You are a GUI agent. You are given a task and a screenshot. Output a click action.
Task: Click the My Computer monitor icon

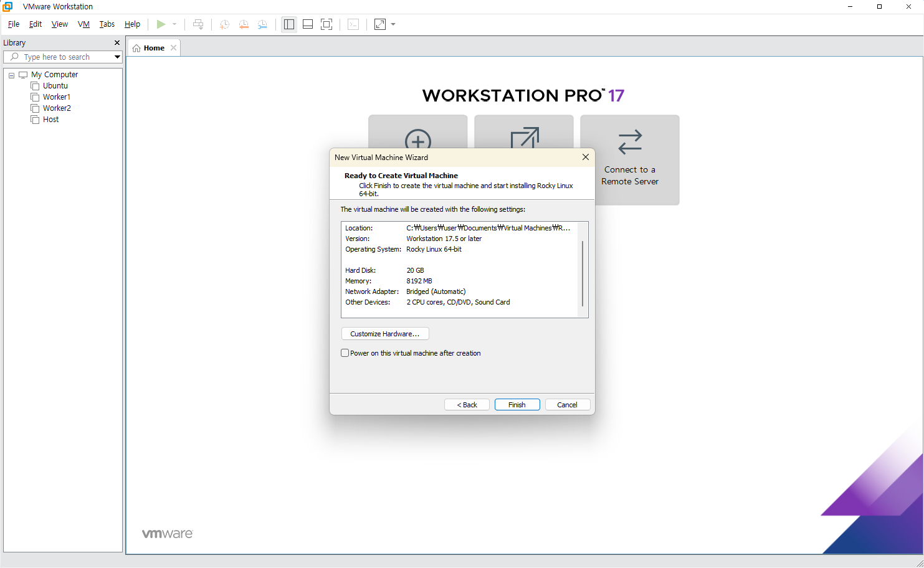pos(23,75)
